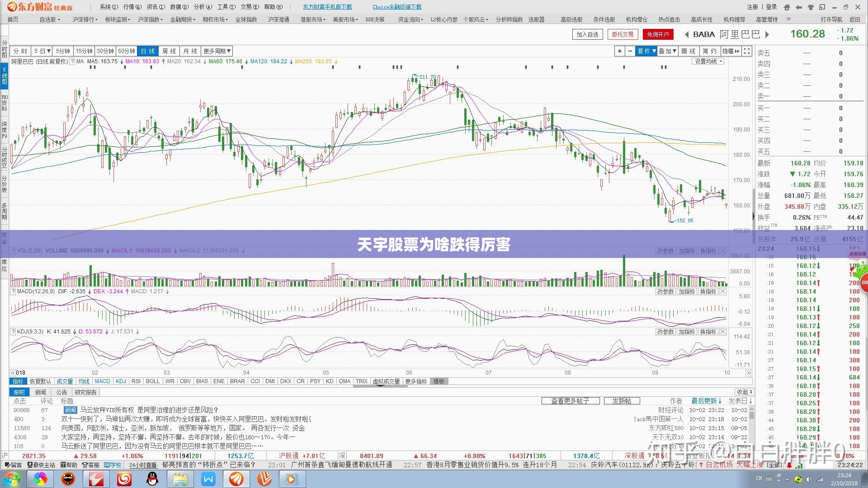
Task: Click the overflow chevron after 高管增持
Action: click(x=789, y=19)
